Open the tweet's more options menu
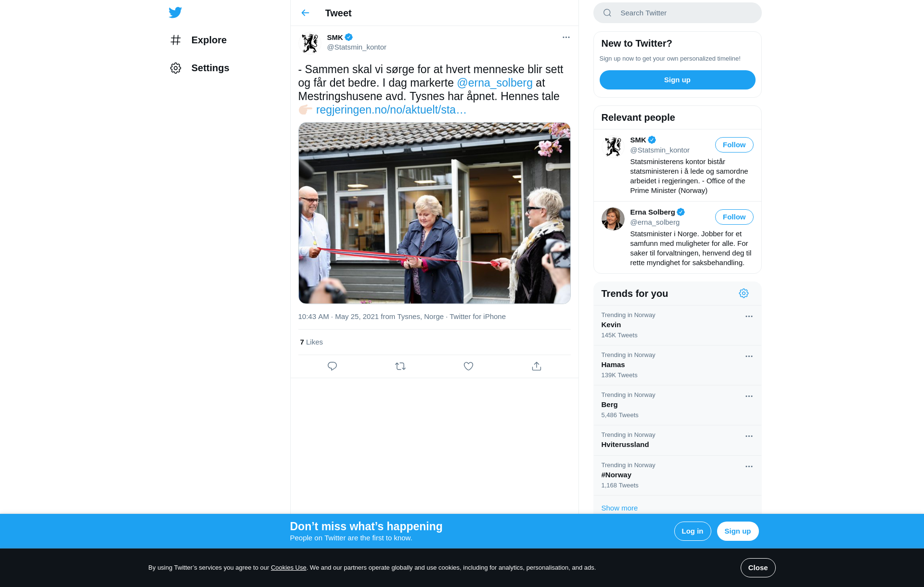Image resolution: width=924 pixels, height=587 pixels. (x=566, y=37)
